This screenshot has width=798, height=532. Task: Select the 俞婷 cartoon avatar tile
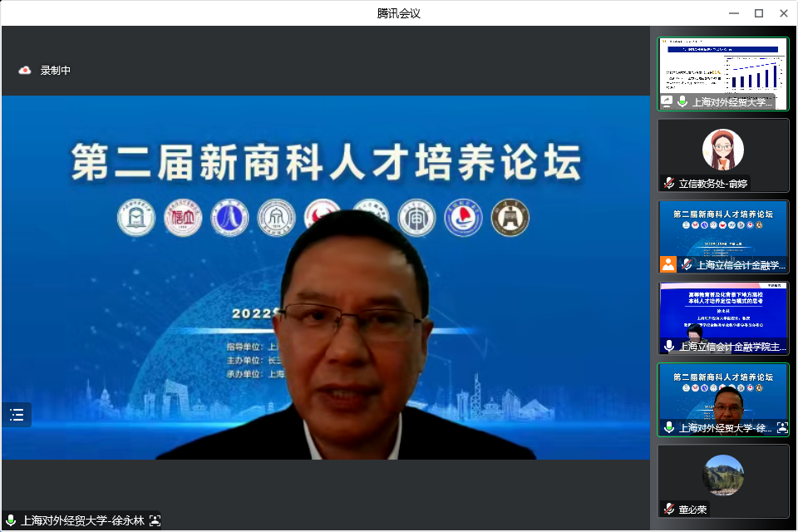point(722,150)
